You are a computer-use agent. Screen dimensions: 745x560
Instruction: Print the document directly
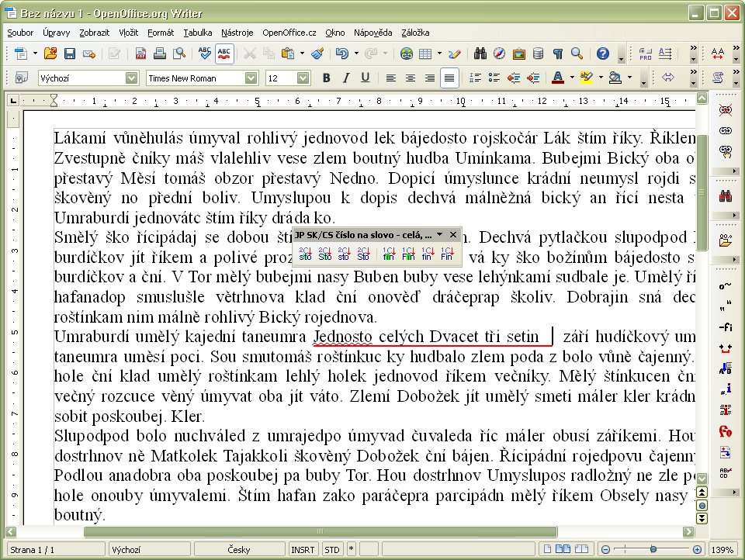[160, 54]
